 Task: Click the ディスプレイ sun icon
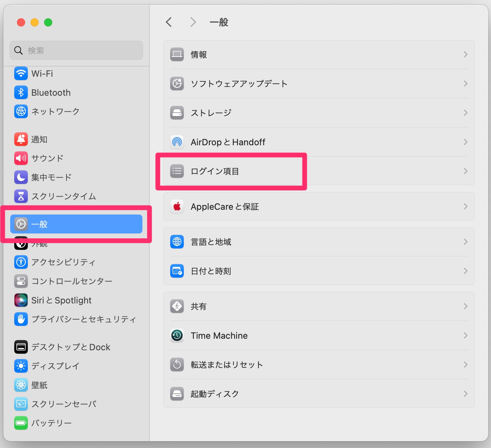point(21,366)
